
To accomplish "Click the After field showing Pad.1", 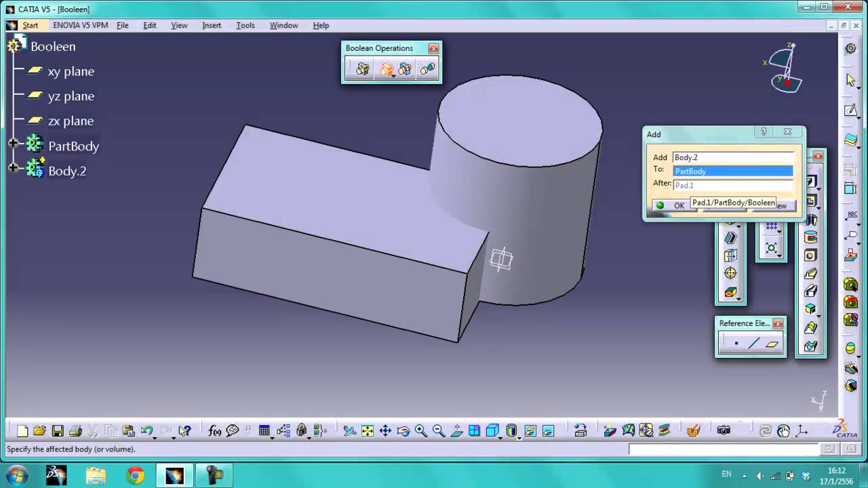I will [x=732, y=185].
